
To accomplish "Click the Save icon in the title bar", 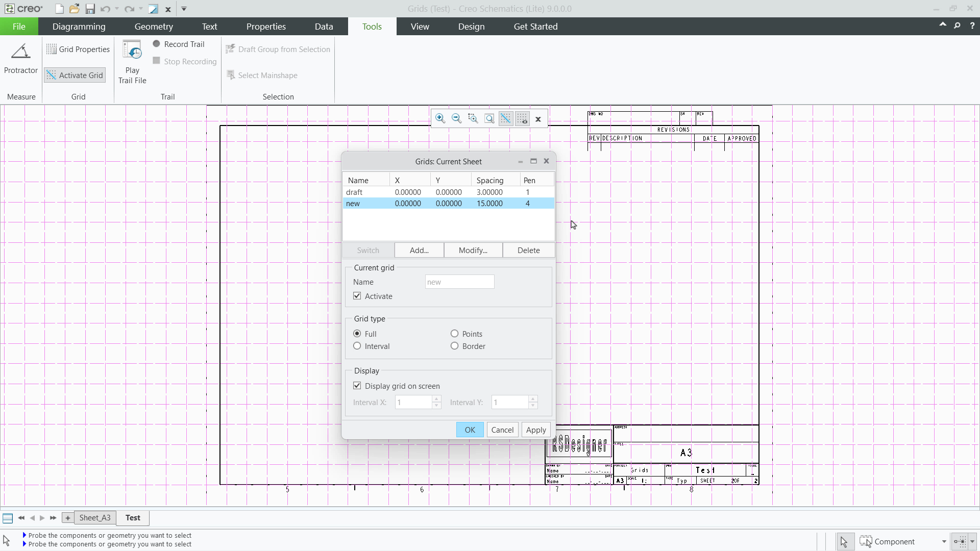I will [x=90, y=9].
